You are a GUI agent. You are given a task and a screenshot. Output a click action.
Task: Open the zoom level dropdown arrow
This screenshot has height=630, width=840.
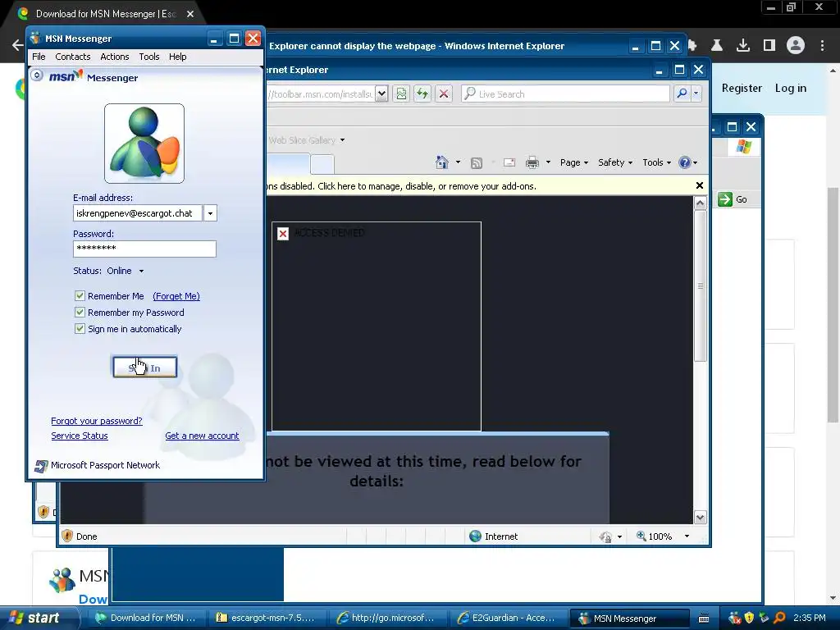click(687, 536)
